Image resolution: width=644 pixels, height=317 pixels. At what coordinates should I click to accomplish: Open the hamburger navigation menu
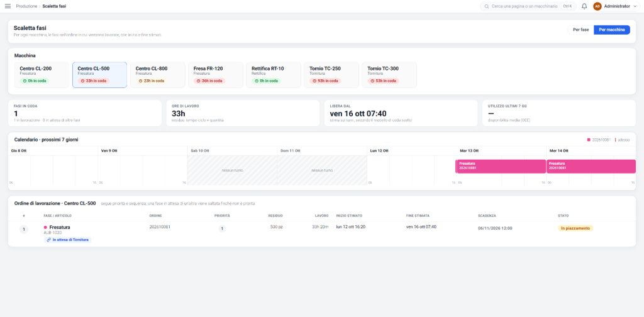coord(8,6)
